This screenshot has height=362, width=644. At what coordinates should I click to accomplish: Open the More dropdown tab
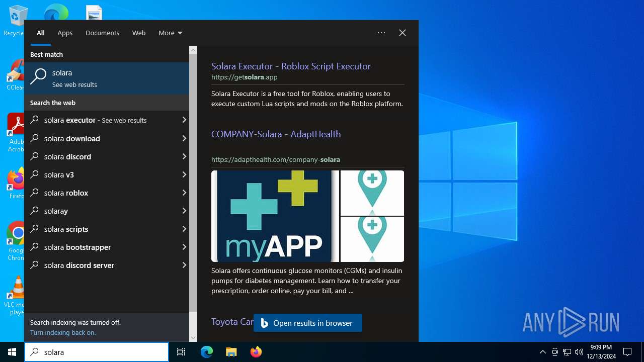pyautogui.click(x=171, y=33)
